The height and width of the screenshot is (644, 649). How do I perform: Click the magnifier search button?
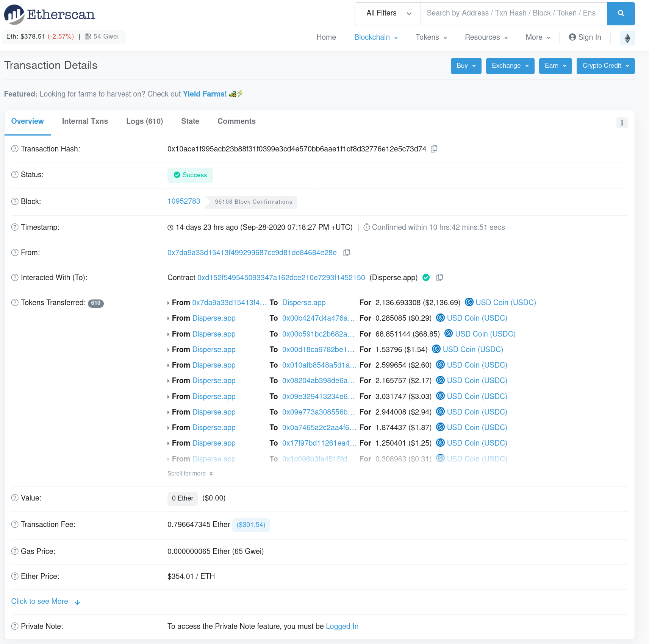click(620, 14)
